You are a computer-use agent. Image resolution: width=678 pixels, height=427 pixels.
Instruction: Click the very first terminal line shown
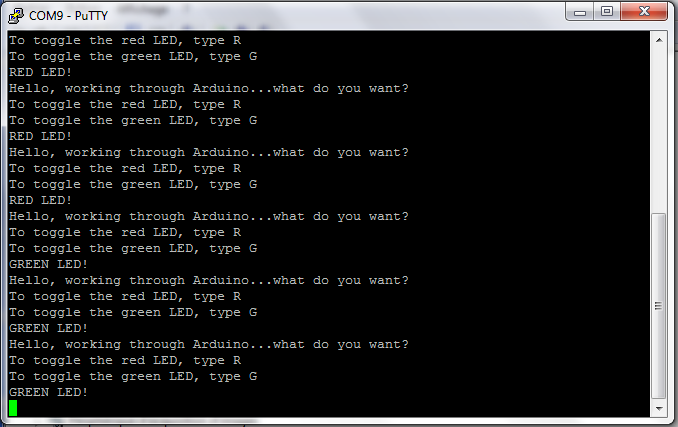125,40
